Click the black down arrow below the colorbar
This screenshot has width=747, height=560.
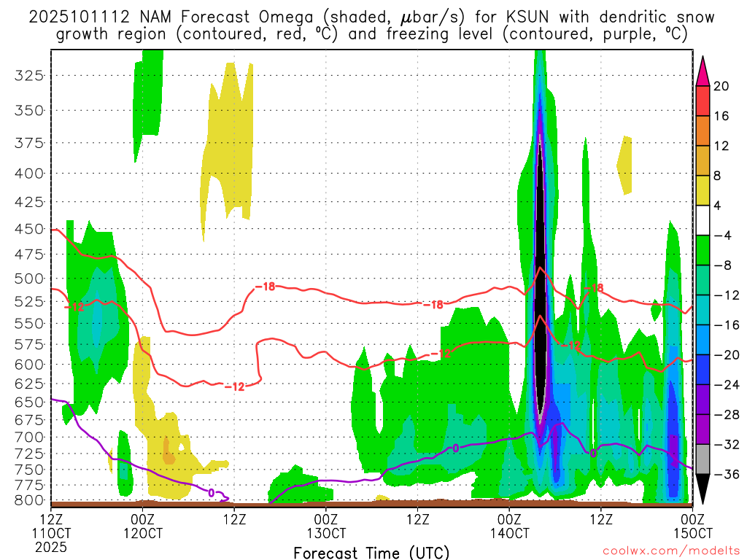(x=703, y=489)
